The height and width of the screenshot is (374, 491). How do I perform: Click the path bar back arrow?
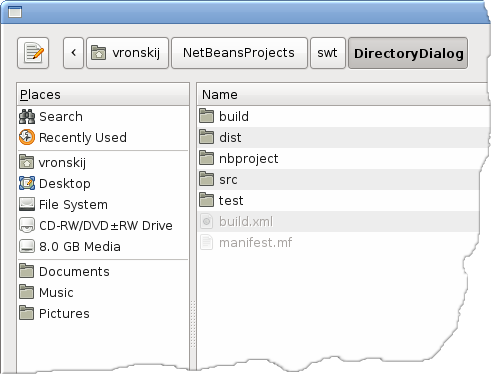[x=73, y=53]
